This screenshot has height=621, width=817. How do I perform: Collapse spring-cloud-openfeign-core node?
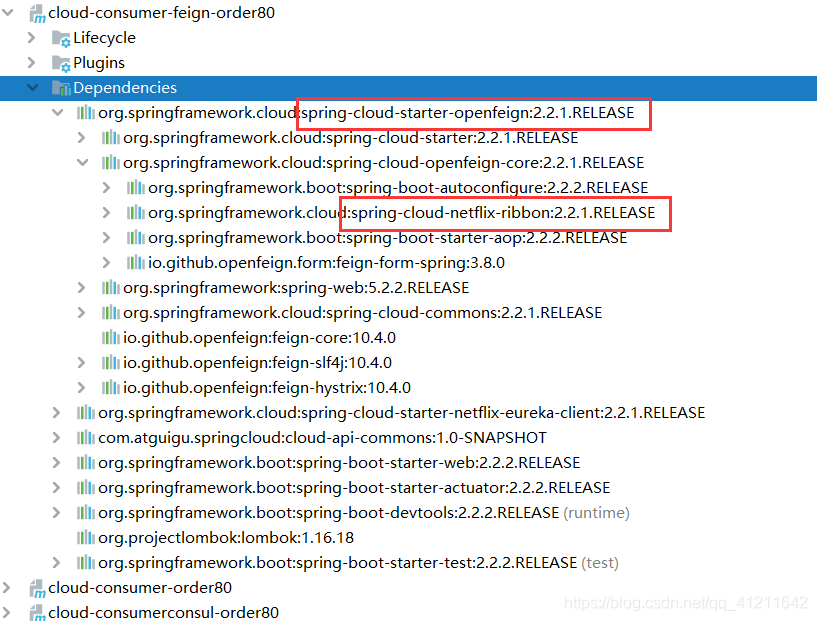click(x=82, y=163)
